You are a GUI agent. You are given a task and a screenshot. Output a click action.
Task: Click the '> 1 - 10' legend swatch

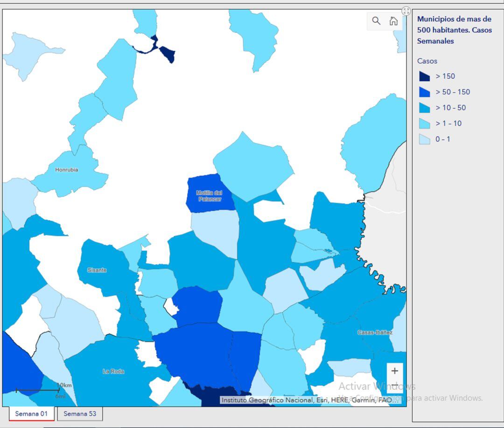(424, 124)
